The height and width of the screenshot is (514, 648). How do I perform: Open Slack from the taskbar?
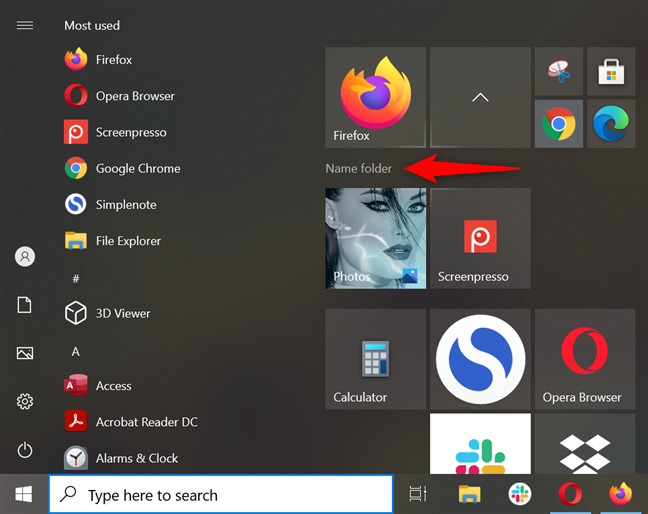click(x=519, y=494)
